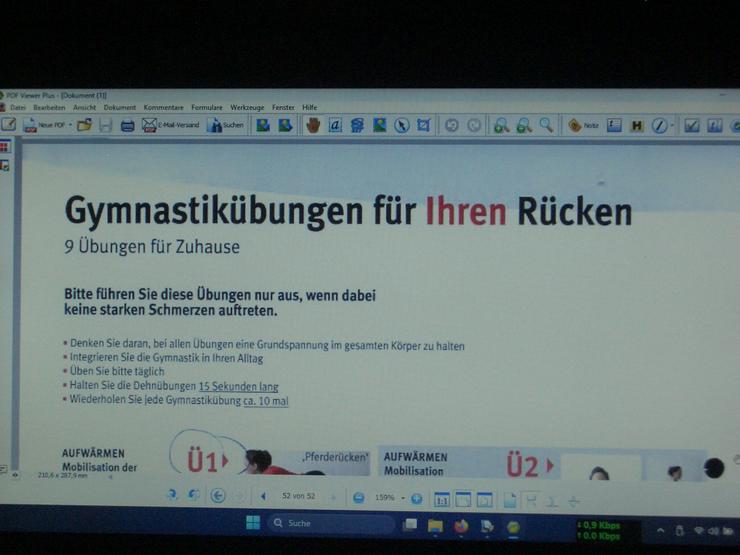Select the highlight text H tool
Viewport: 740px width, 555px height.
click(636, 125)
